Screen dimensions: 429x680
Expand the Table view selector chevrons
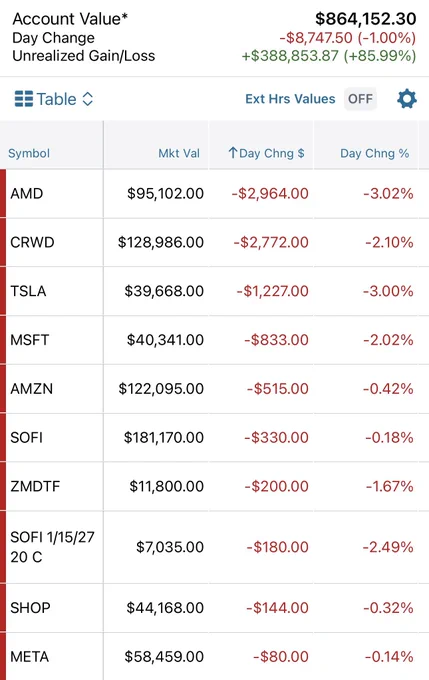pyautogui.click(x=88, y=99)
